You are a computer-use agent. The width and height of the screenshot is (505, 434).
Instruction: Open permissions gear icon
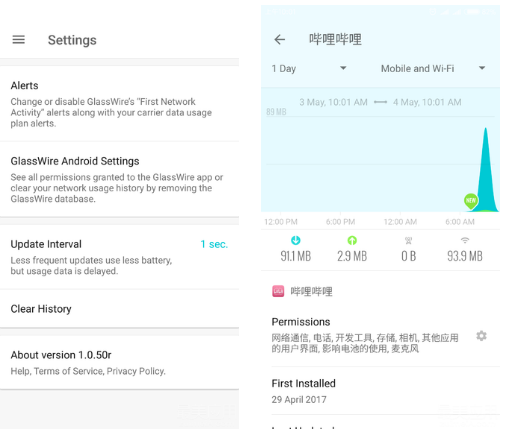481,336
